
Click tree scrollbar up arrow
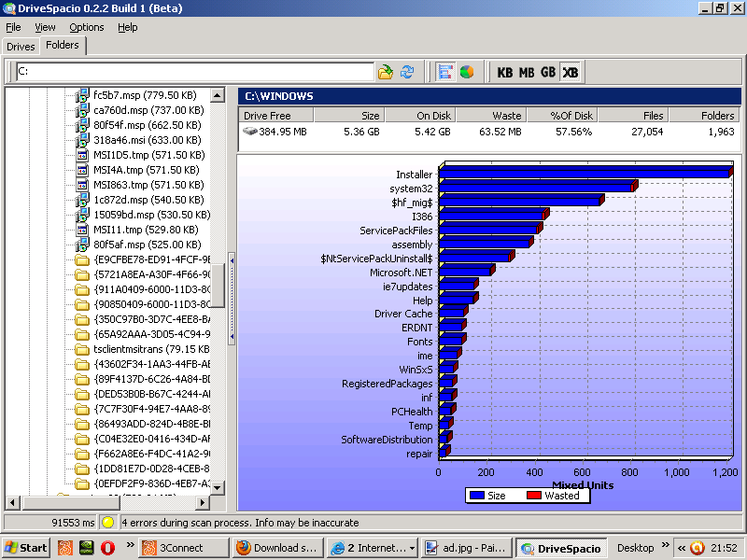pyautogui.click(x=218, y=95)
